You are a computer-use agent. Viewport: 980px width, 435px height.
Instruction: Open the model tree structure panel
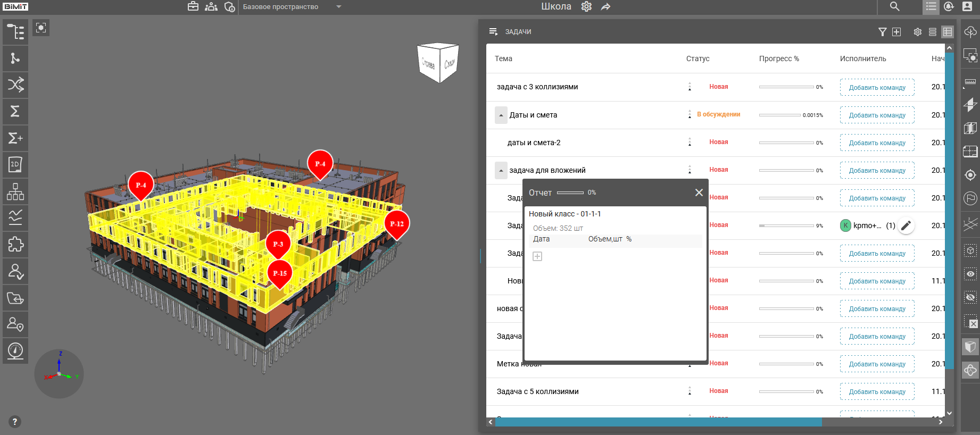click(15, 32)
